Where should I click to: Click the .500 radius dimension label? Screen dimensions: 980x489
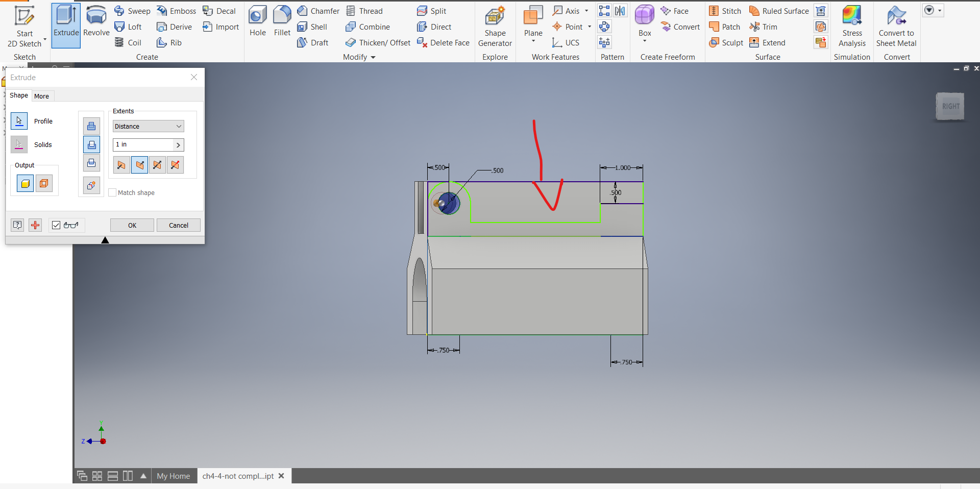pos(498,170)
